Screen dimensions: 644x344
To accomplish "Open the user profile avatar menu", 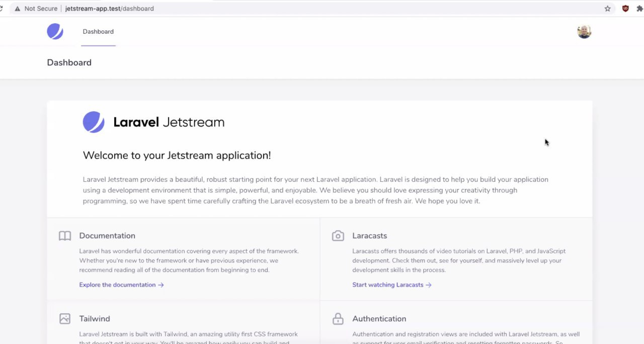I will point(584,31).
